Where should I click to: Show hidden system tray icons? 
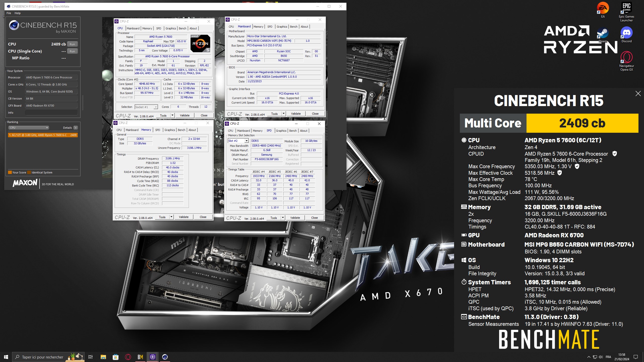tap(589, 357)
